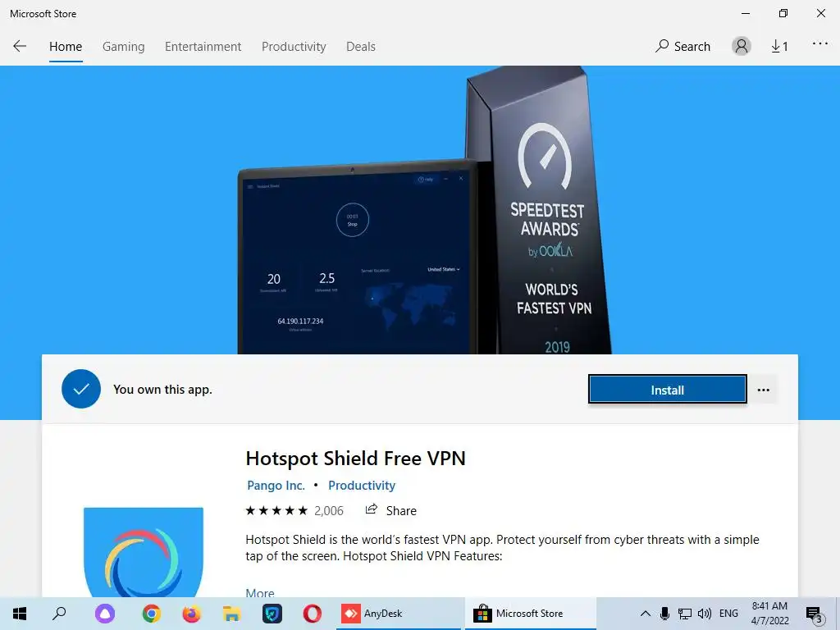This screenshot has width=840, height=630.
Task: Click Microsoft Store taskbar button
Action: [531, 614]
